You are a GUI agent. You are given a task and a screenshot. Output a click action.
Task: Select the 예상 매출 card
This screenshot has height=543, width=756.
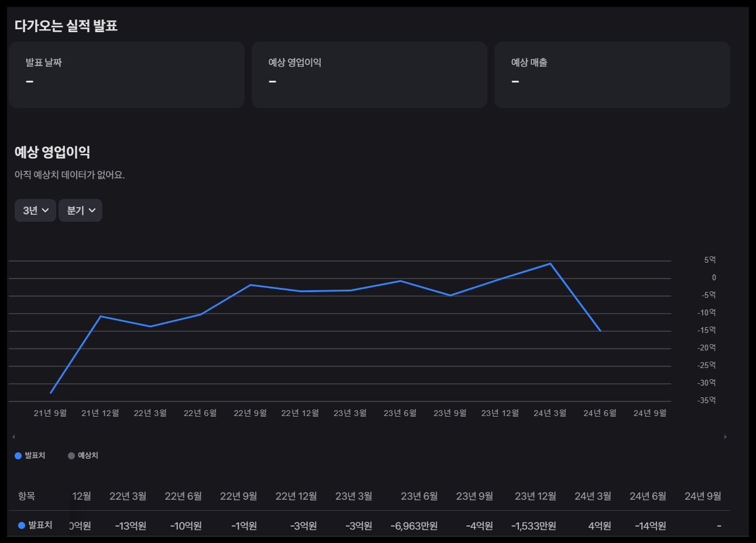point(612,75)
